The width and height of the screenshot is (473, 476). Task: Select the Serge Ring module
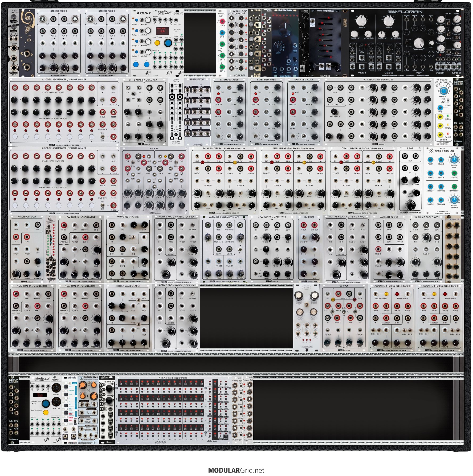410,180
